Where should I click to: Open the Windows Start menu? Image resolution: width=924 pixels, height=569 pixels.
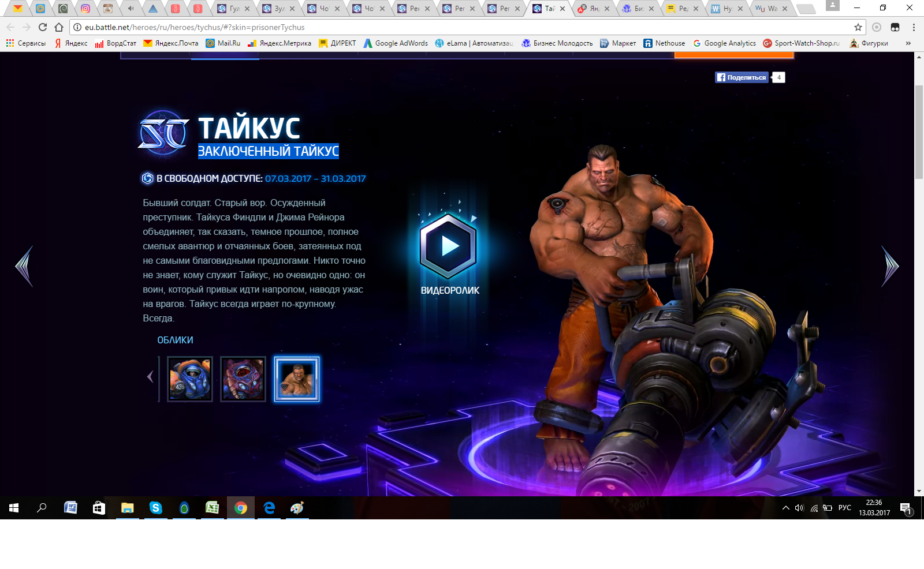14,508
